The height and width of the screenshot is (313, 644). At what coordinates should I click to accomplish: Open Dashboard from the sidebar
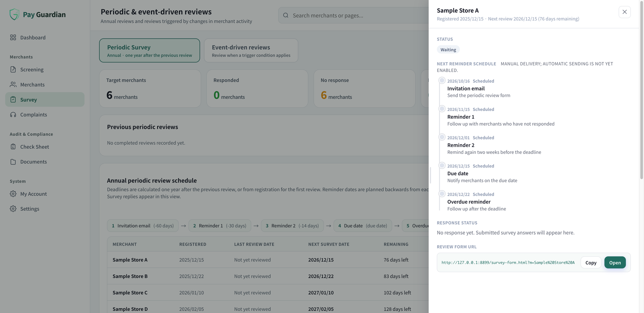click(x=45, y=38)
